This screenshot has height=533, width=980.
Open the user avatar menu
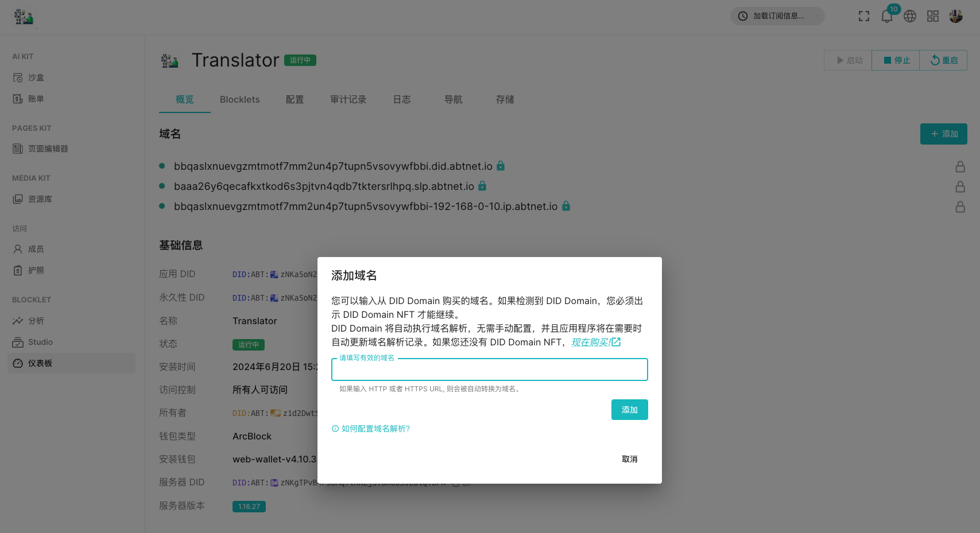(x=956, y=16)
